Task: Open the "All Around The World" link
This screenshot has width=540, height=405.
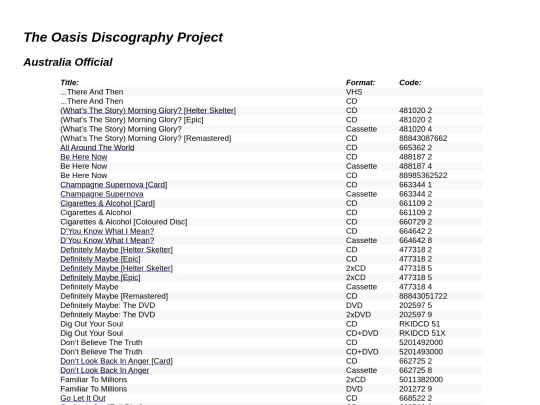Action: click(97, 148)
